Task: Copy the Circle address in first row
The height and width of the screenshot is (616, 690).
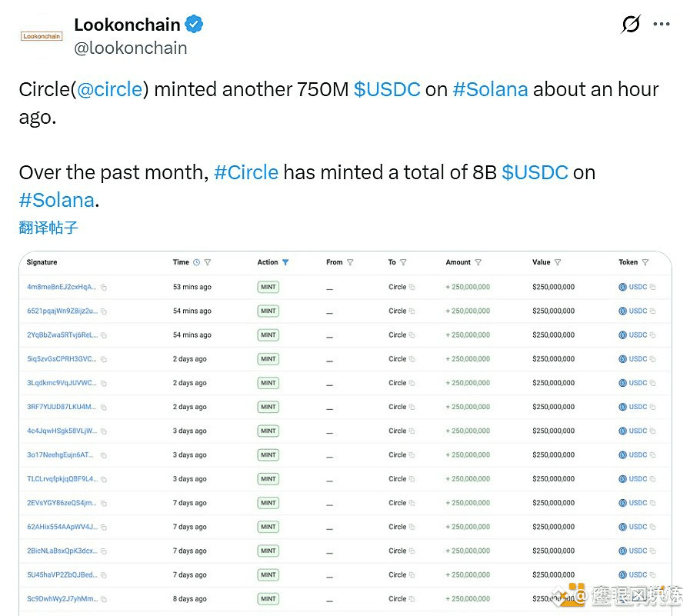Action: [x=412, y=287]
